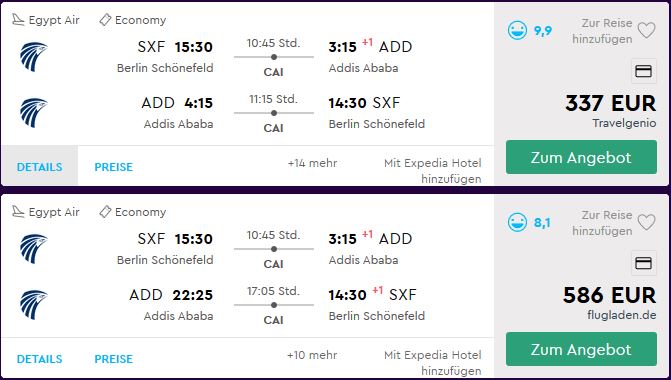Click Mit Expedia Hotel hinzufügen in first offer
Viewport: 671px width, 380px height.
point(433,171)
